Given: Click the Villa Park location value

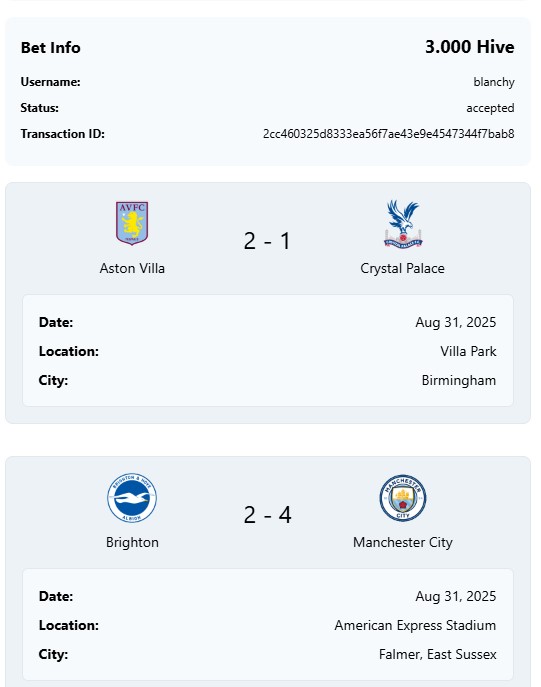Looking at the screenshot, I should tap(468, 351).
